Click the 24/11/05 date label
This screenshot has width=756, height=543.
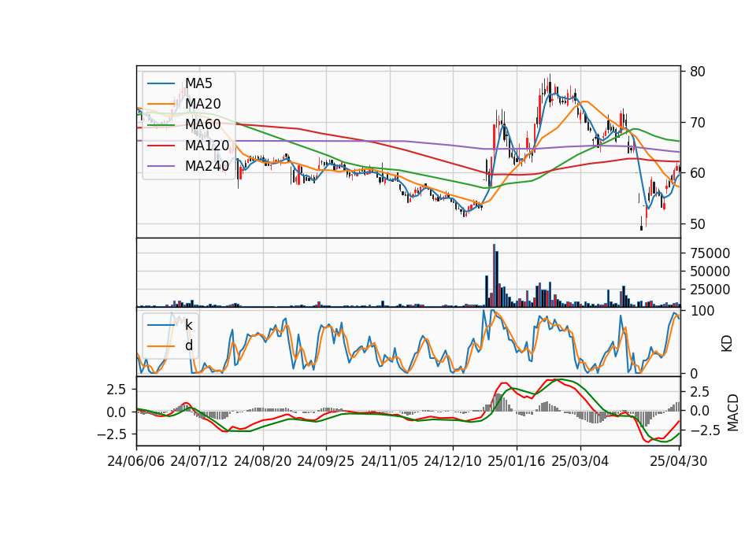(x=390, y=461)
